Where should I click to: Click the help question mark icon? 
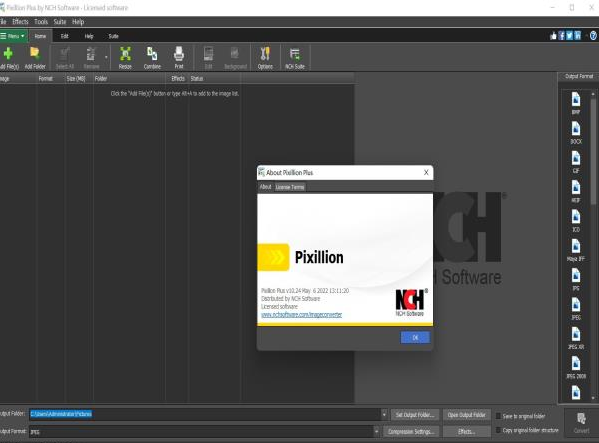click(x=593, y=36)
